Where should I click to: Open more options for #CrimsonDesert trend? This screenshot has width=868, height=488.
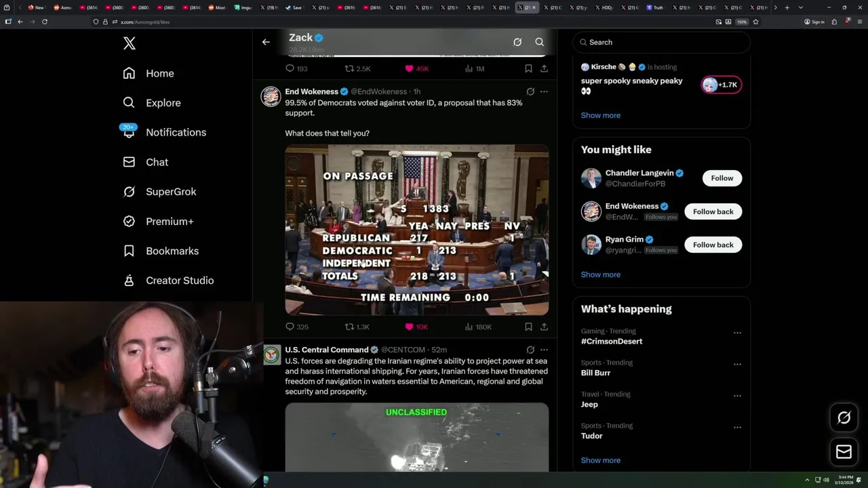(x=737, y=333)
